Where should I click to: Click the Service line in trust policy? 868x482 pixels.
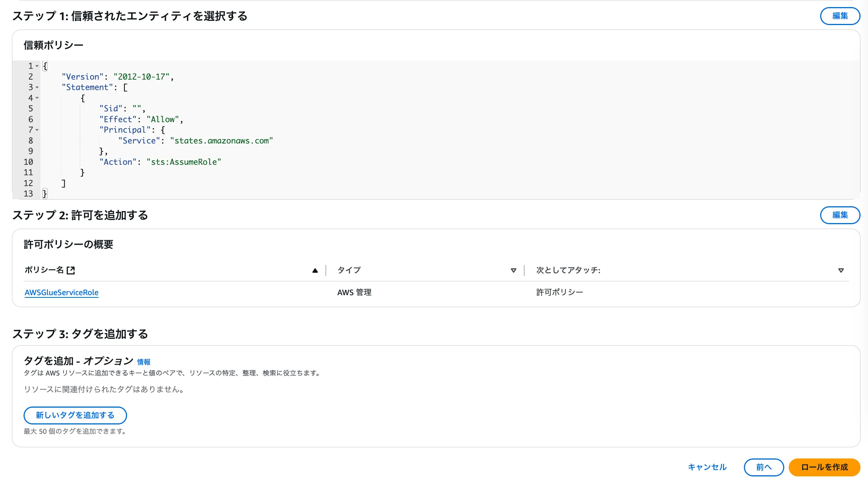click(196, 141)
